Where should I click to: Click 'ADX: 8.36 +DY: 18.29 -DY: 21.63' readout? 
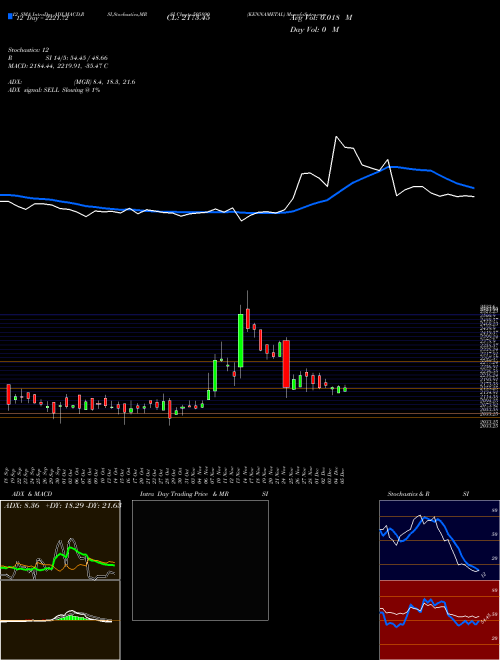63,505
